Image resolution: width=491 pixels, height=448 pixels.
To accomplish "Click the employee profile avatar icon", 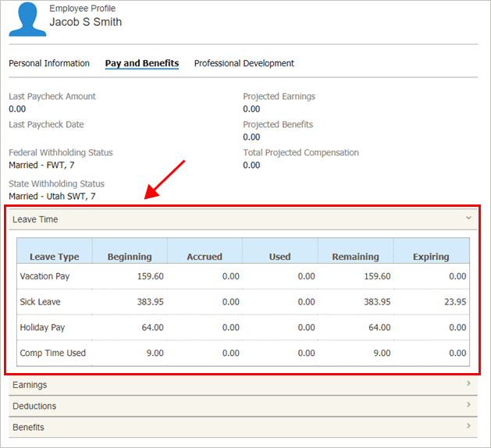I will (x=25, y=20).
